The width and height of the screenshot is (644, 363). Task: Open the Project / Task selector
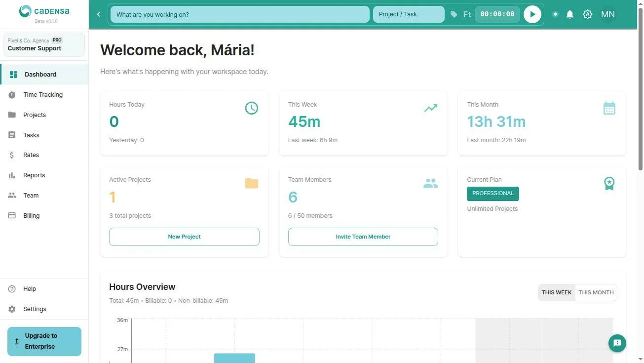(x=409, y=14)
